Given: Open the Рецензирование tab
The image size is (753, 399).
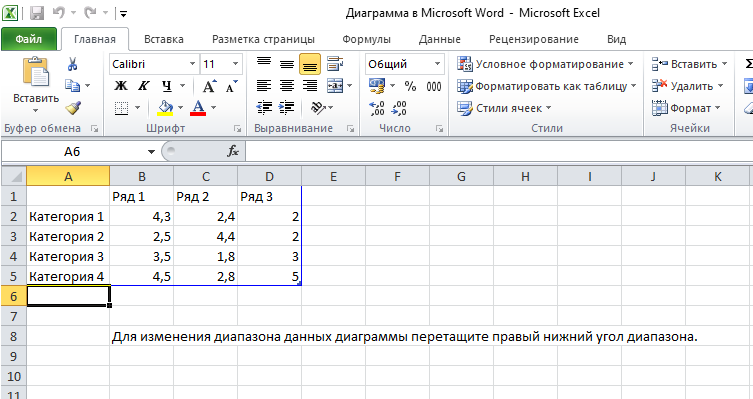Looking at the screenshot, I should point(534,39).
